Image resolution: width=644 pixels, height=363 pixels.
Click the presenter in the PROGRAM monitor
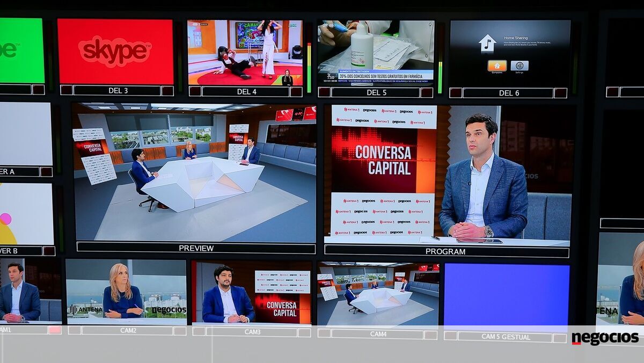click(485, 177)
